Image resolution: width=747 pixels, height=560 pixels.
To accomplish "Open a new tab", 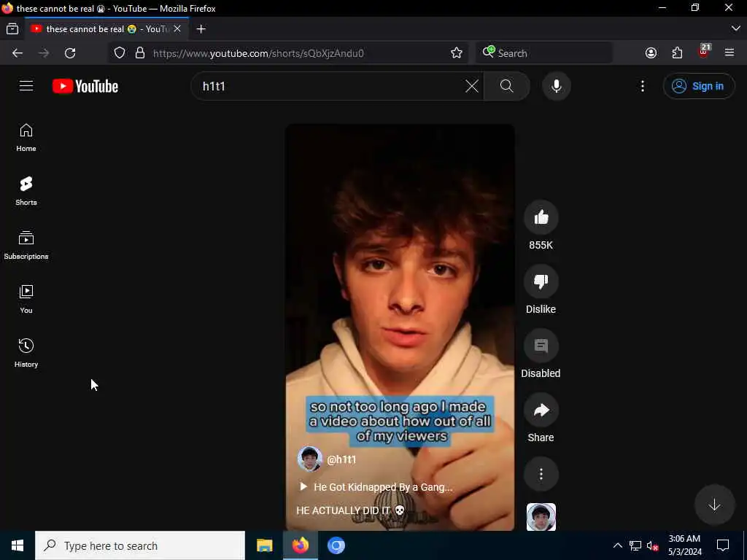I will point(201,29).
